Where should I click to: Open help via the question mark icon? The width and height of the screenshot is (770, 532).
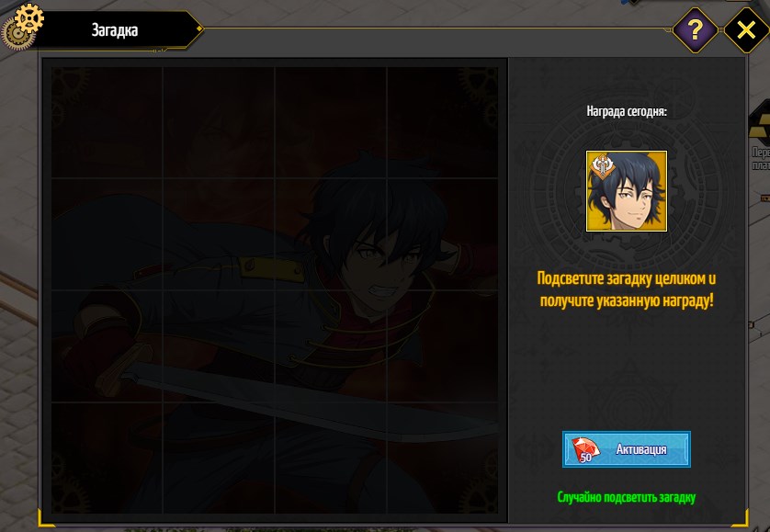(695, 30)
